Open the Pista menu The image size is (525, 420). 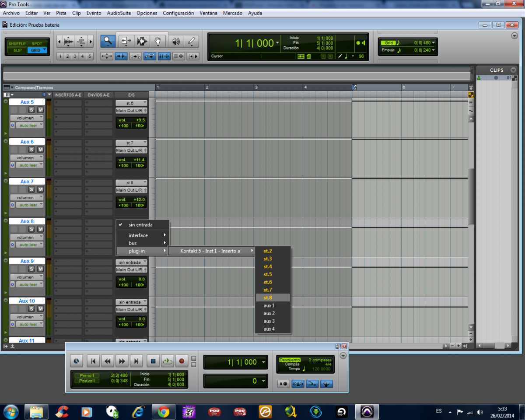point(61,13)
